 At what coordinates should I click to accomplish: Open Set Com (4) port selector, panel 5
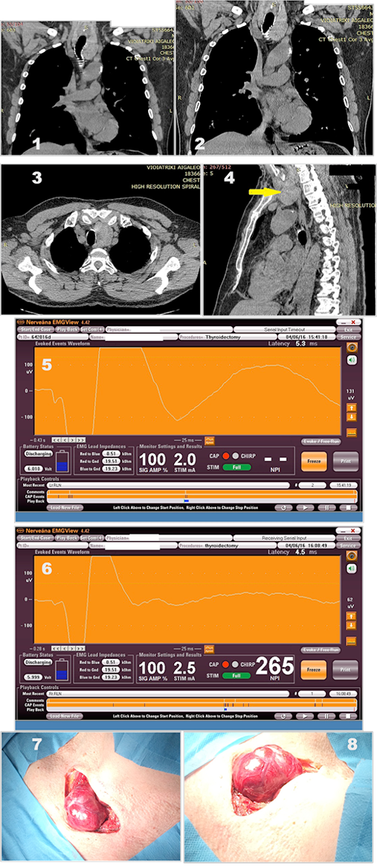tap(93, 329)
